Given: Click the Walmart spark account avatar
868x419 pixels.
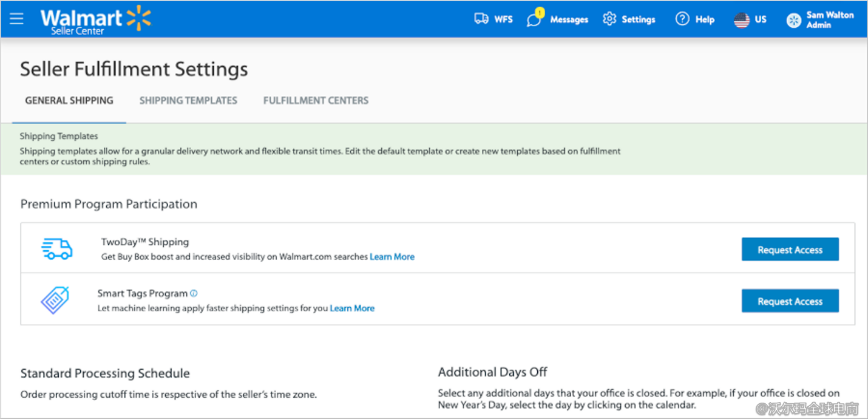Looking at the screenshot, I should coord(794,20).
